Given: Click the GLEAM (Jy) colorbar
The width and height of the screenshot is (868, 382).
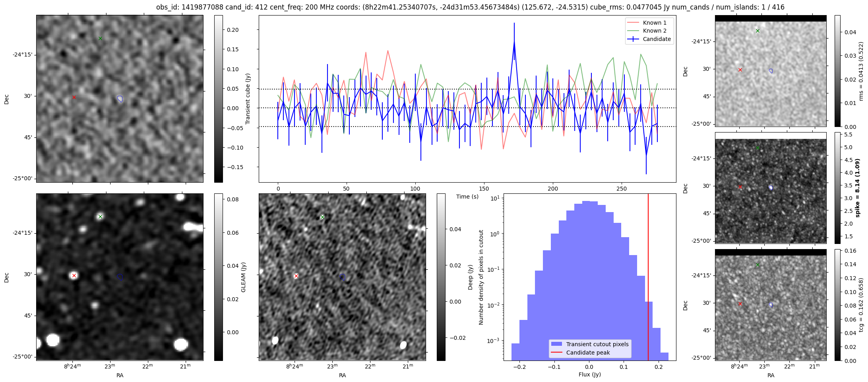Looking at the screenshot, I should tap(219, 277).
